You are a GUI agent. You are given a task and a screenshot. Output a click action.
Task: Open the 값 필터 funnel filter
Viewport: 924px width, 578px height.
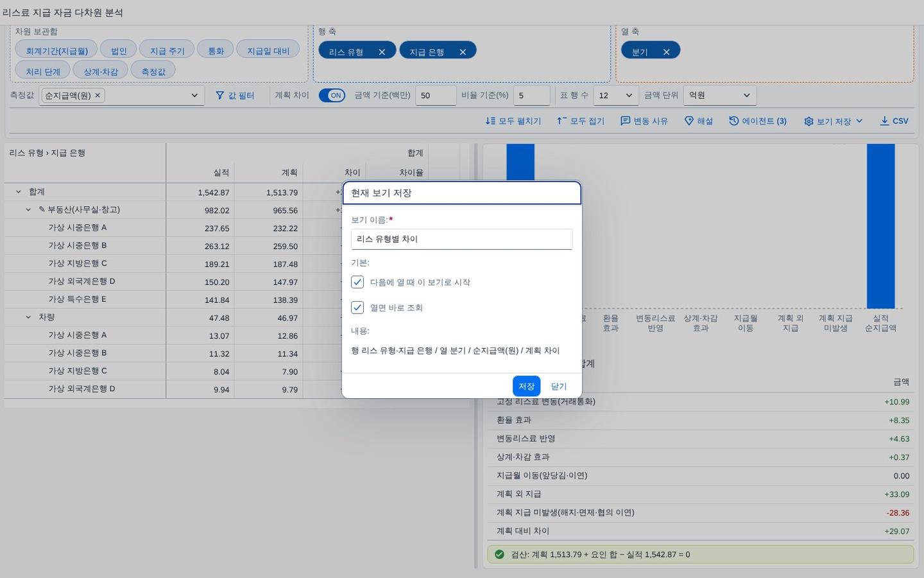235,95
